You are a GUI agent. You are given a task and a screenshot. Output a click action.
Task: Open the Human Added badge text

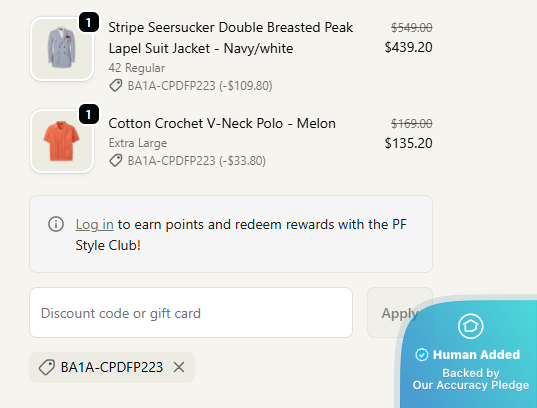point(476,355)
